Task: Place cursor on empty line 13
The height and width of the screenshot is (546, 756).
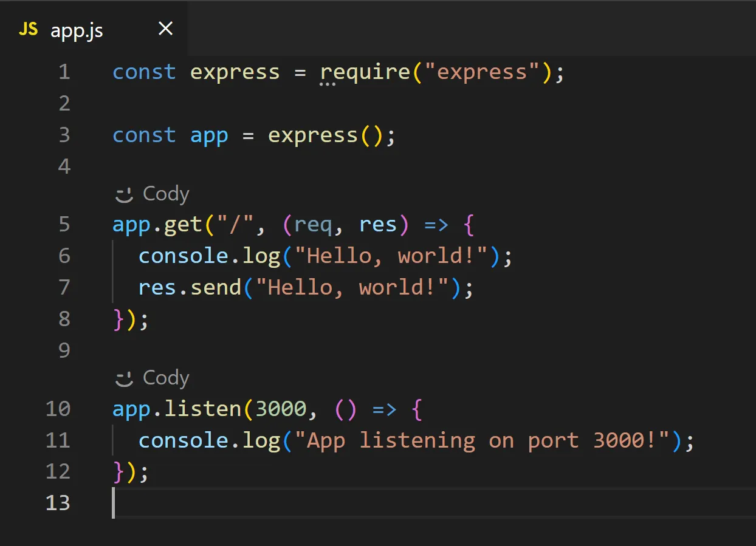Action: tap(122, 503)
